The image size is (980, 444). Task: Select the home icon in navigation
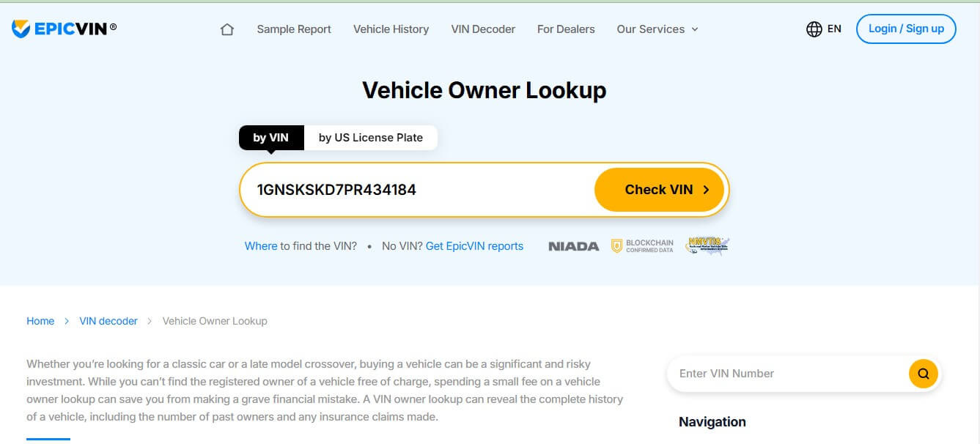pyautogui.click(x=227, y=29)
